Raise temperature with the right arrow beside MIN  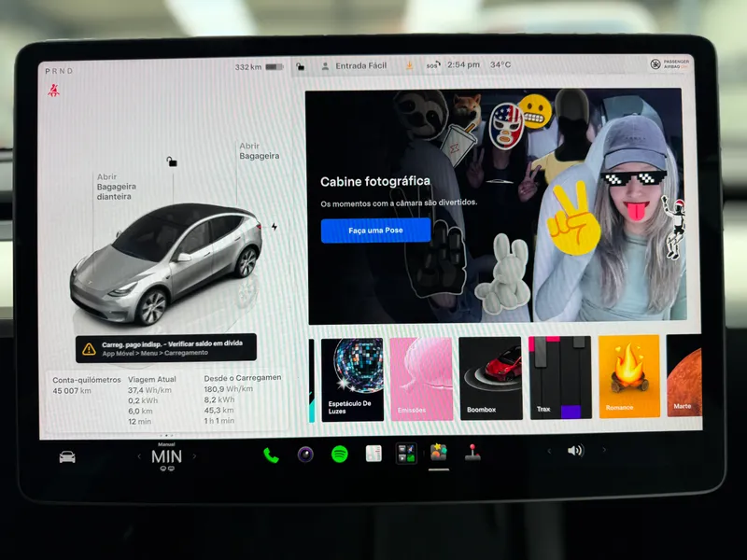tap(194, 456)
